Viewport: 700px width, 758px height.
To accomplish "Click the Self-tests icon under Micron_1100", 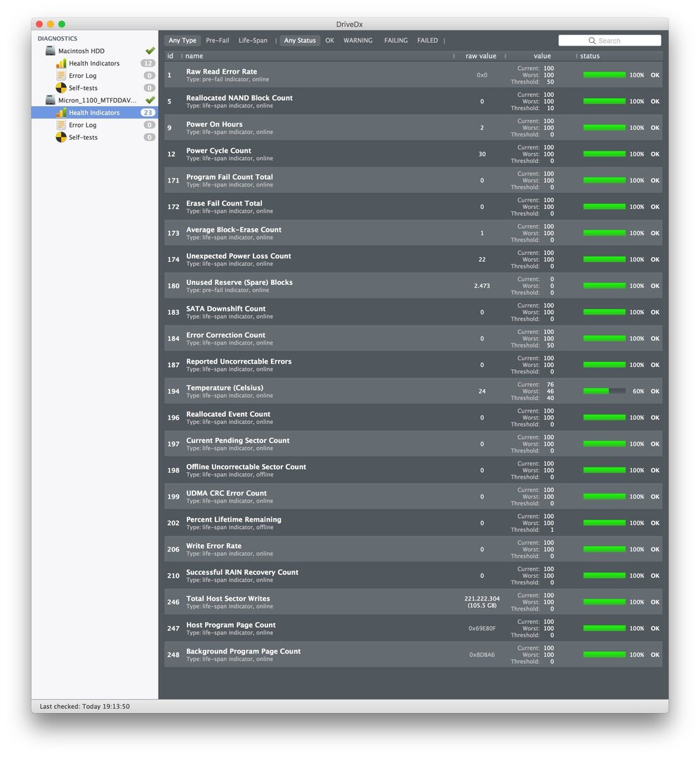I will click(x=61, y=138).
